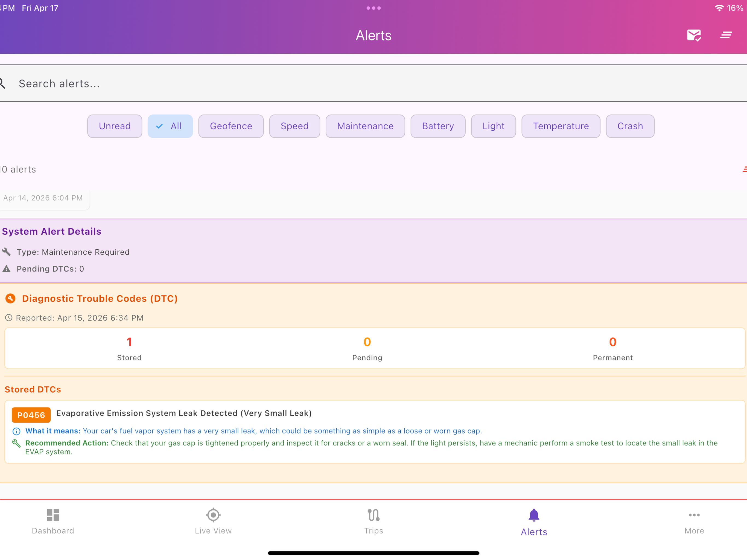Click the Apr 14, 2026 6:04 PM timestamp
The height and width of the screenshot is (560, 747).
(x=43, y=198)
